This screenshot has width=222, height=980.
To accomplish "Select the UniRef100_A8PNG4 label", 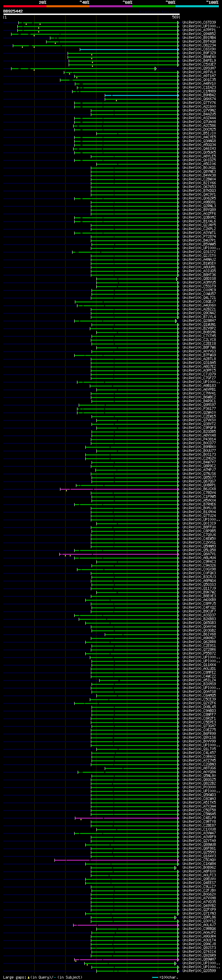I will pyautogui.click(x=199, y=581).
